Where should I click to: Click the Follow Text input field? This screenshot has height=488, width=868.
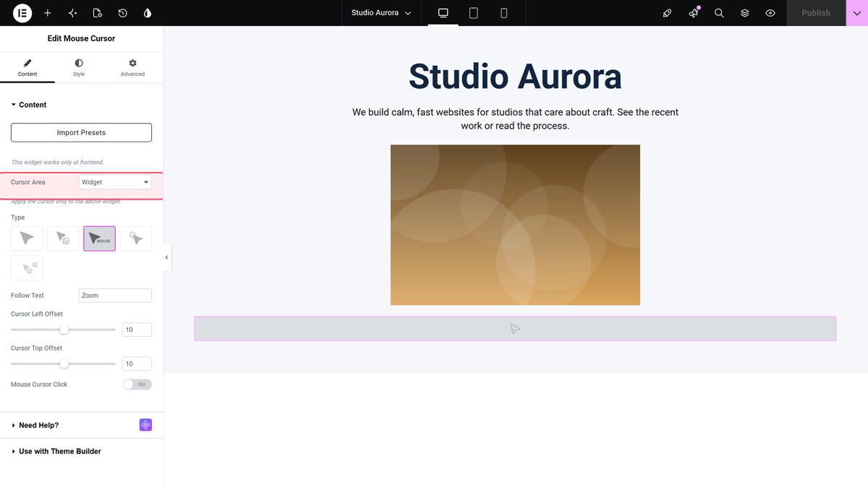115,295
